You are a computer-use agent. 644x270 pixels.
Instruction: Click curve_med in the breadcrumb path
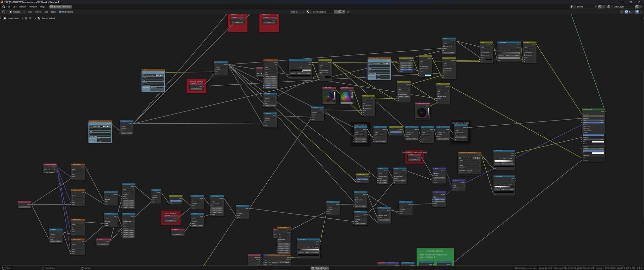(x=13, y=18)
